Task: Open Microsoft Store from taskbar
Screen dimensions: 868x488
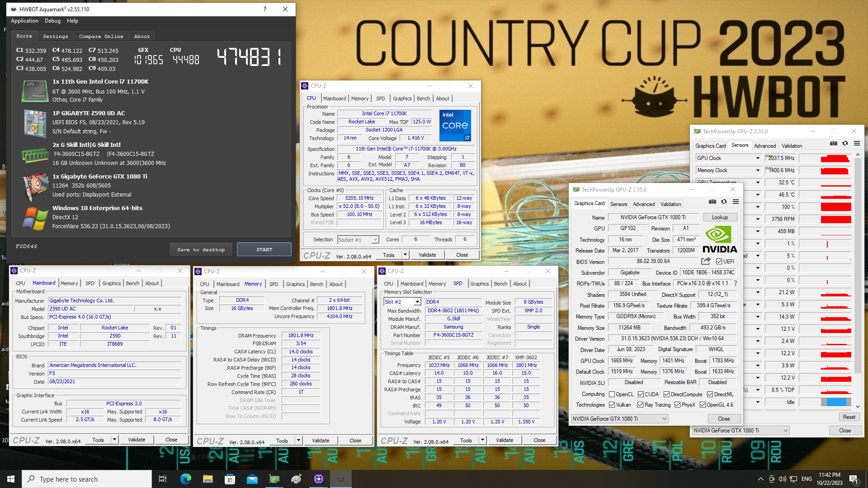Action: point(230,479)
